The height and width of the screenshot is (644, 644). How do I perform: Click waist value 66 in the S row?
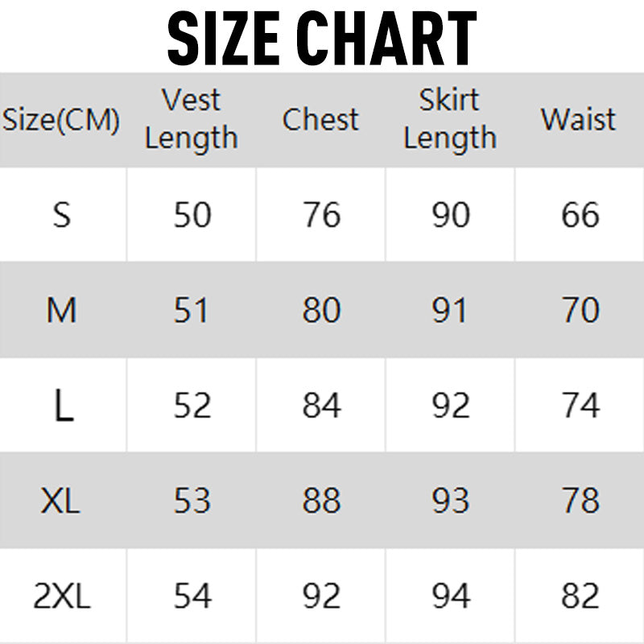[x=580, y=215]
